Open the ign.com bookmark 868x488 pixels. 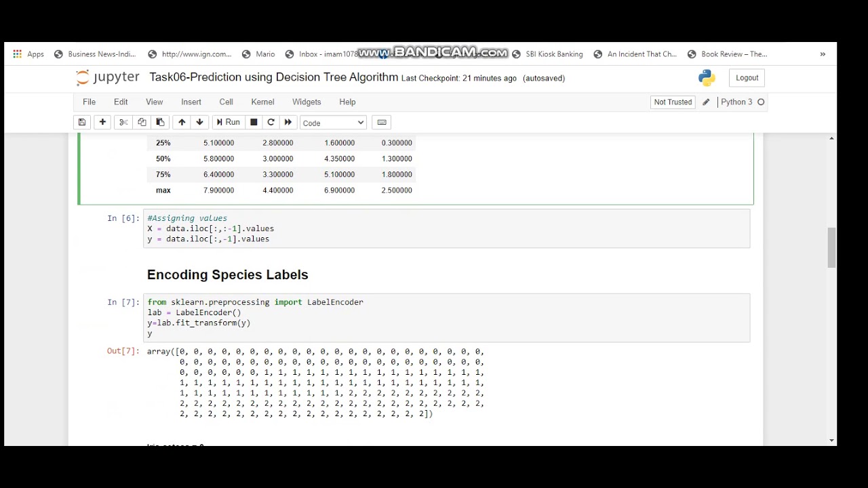pos(190,54)
